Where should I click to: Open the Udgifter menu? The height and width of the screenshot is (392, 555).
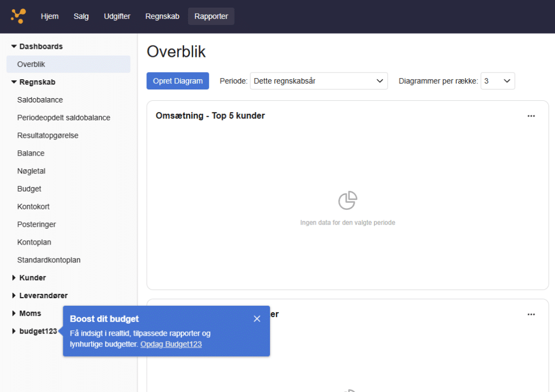click(x=117, y=16)
